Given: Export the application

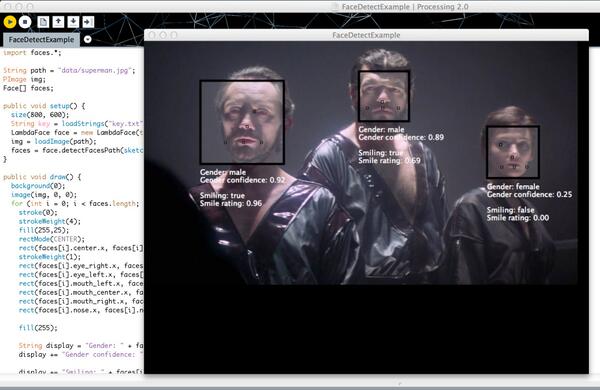Looking at the screenshot, I should 88,22.
